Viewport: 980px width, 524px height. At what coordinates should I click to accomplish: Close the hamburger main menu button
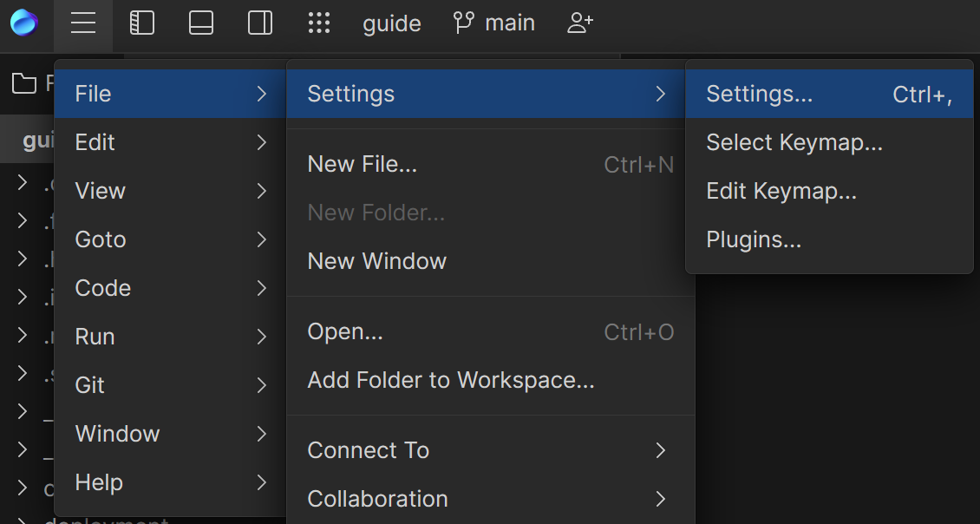[83, 23]
